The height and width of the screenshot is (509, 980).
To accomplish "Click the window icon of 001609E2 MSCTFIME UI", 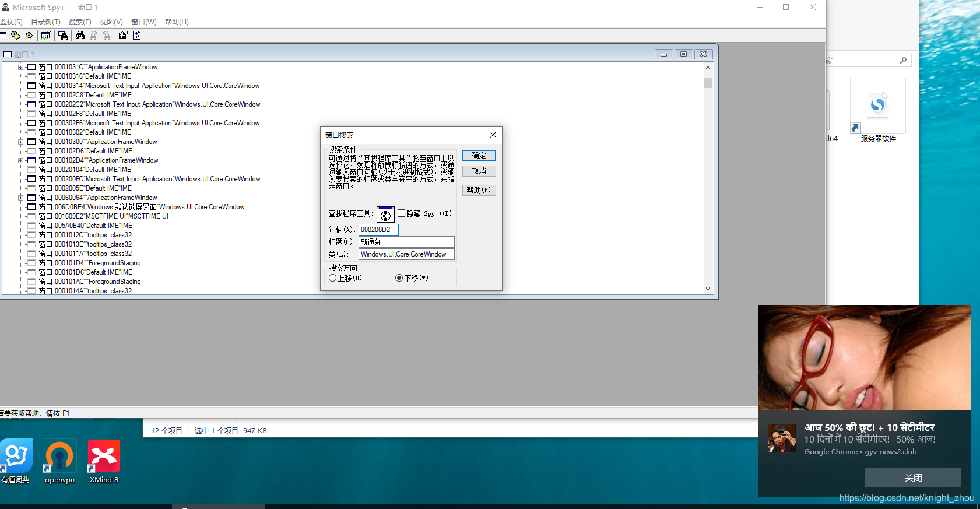I will click(31, 216).
